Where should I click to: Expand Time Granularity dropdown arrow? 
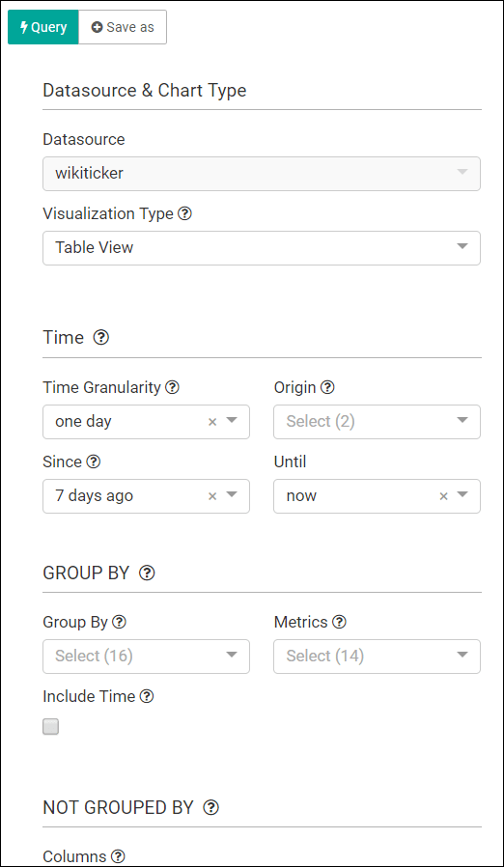pos(232,421)
